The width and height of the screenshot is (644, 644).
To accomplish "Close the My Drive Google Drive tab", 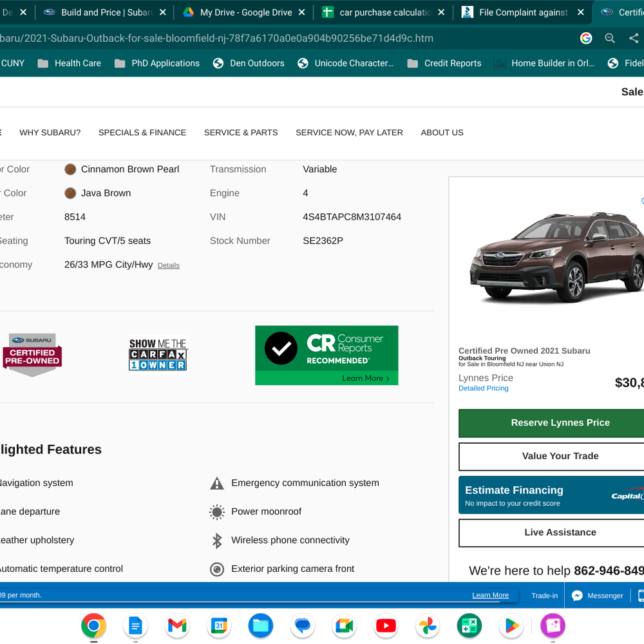I will coord(302,12).
